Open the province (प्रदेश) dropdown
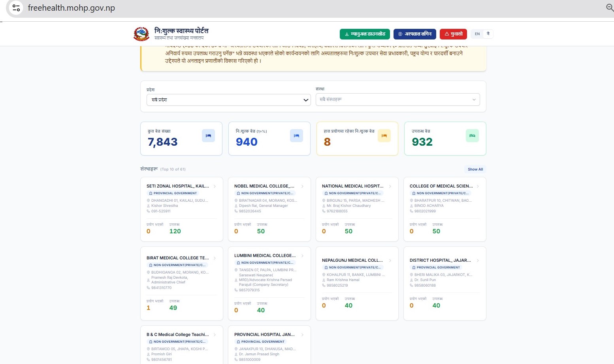Screen dimensions: 614x364 pyautogui.click(x=228, y=100)
